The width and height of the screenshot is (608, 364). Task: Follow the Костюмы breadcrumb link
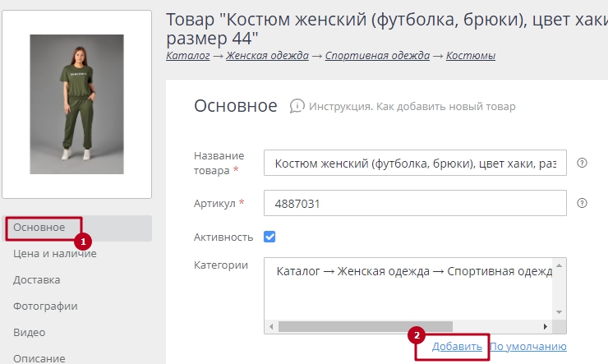470,56
